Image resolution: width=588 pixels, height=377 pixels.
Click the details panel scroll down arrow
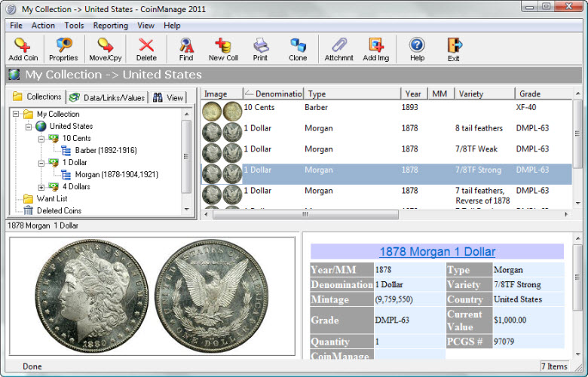pos(578,354)
